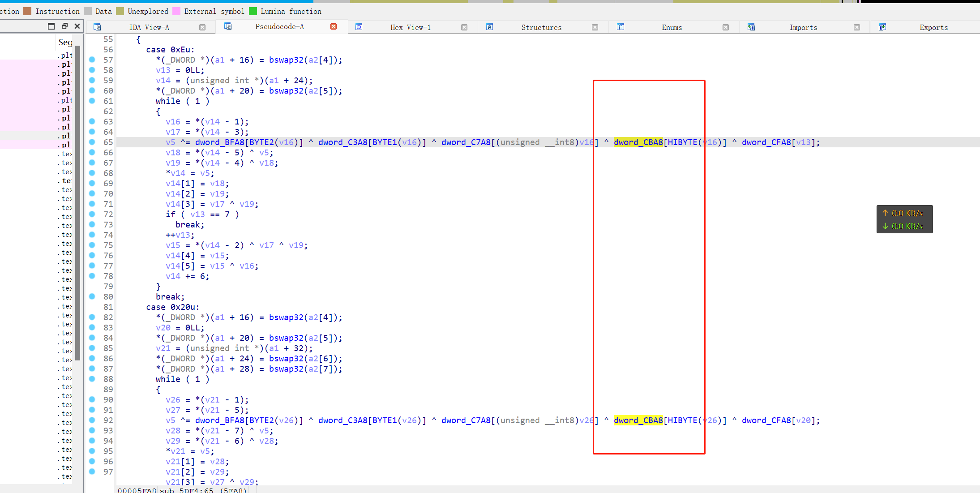This screenshot has height=493, width=980.
Task: Maximize the left segment panel
Action: [51, 26]
